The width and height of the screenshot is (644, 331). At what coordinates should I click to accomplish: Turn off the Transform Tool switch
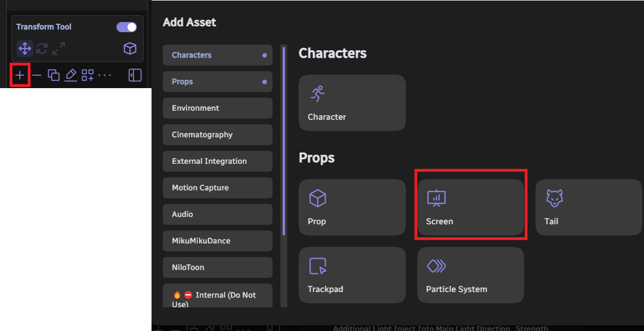click(127, 27)
